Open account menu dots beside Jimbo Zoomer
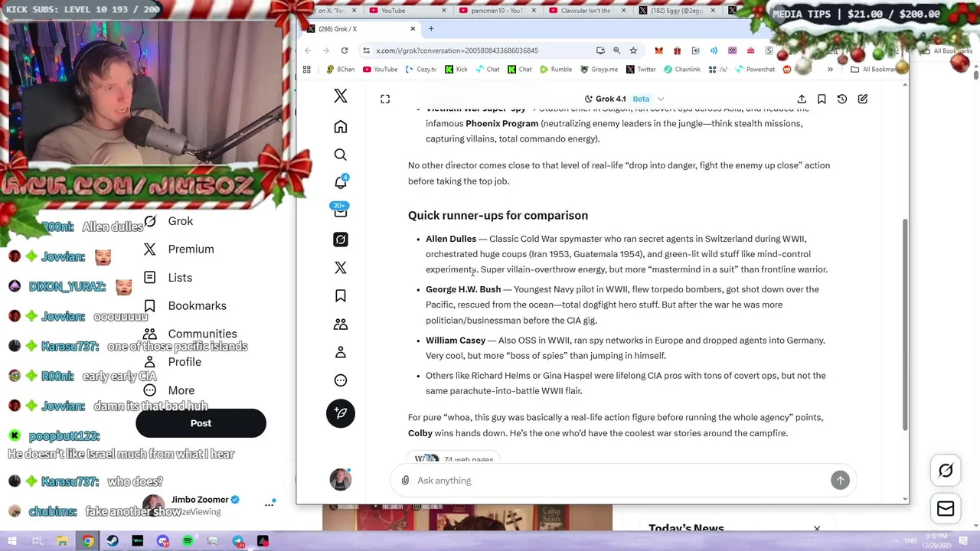This screenshot has height=551, width=980. click(x=269, y=504)
